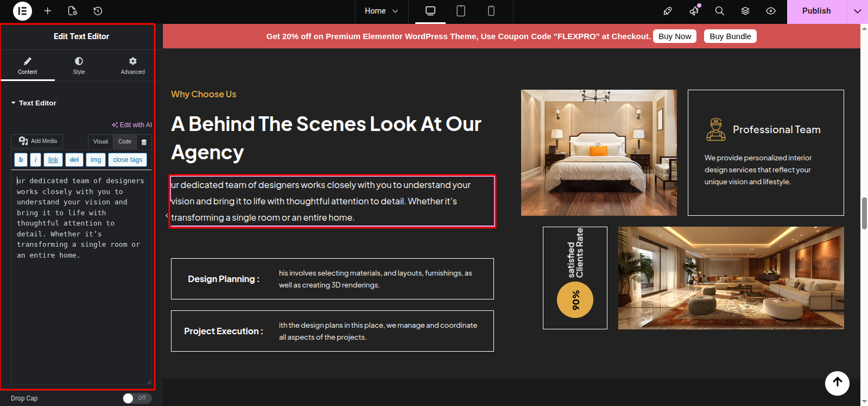Switch to tablet device preview
Viewport: 868px width, 406px height.
click(461, 11)
